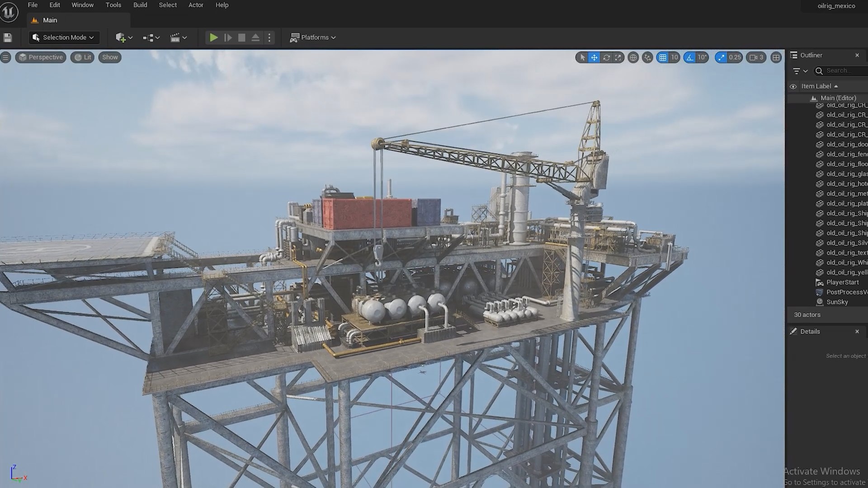Open the Platforms dropdown
This screenshot has width=868, height=488.
point(313,38)
